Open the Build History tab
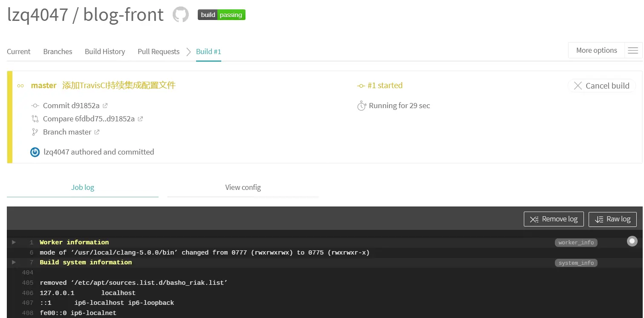This screenshot has height=318, width=644. pyautogui.click(x=105, y=52)
